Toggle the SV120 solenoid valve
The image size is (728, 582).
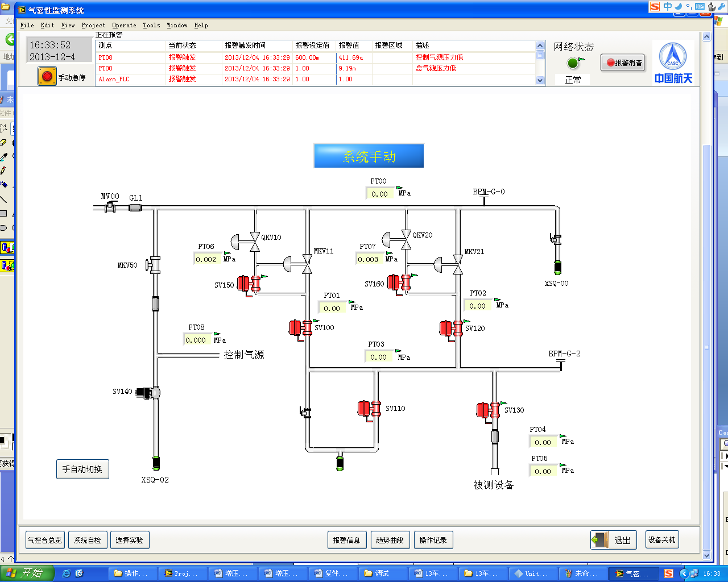coord(450,329)
